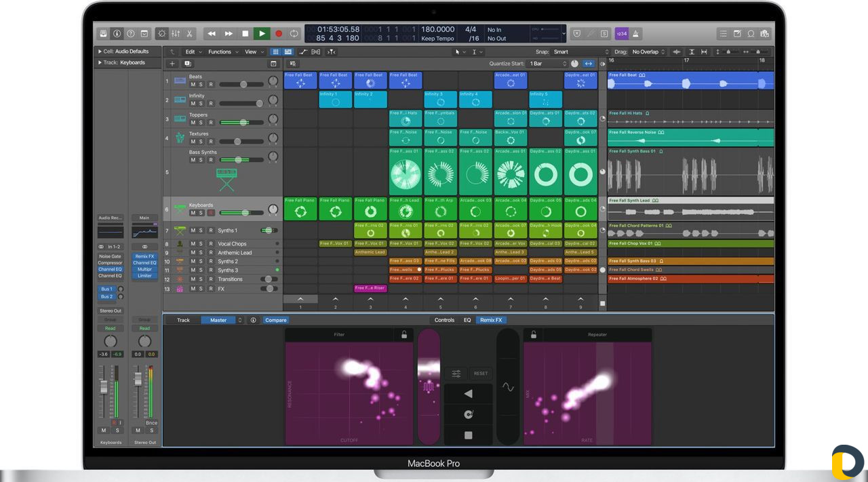868x482 pixels.
Task: Solo the Infinity track
Action: [201, 104]
